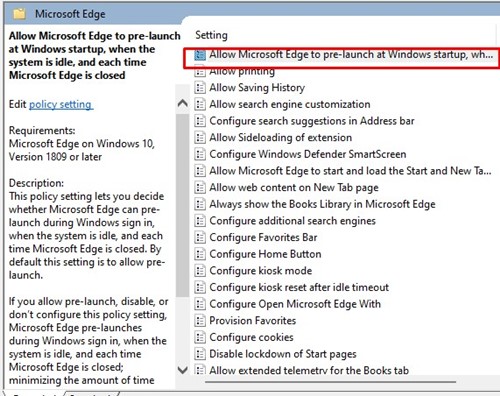Select the 'Configure kiosk mode' setting
Image resolution: width=500 pixels, height=396 pixels.
tap(261, 271)
